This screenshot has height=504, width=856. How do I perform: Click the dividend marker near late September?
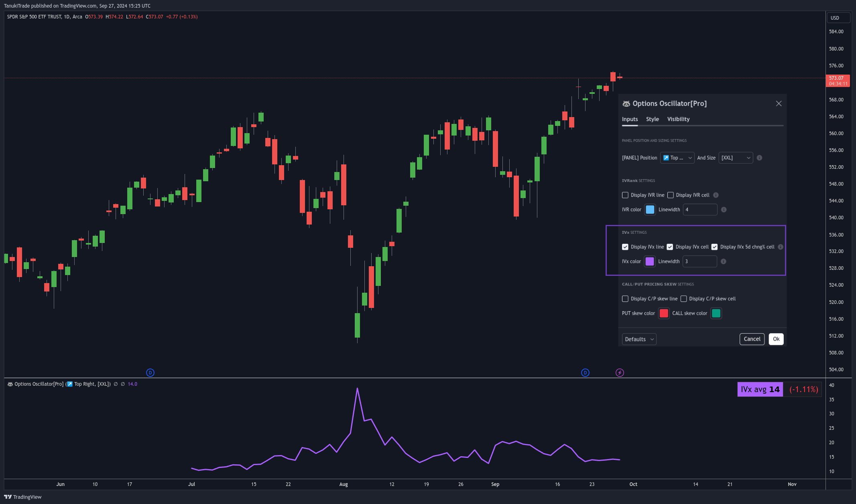tap(585, 373)
